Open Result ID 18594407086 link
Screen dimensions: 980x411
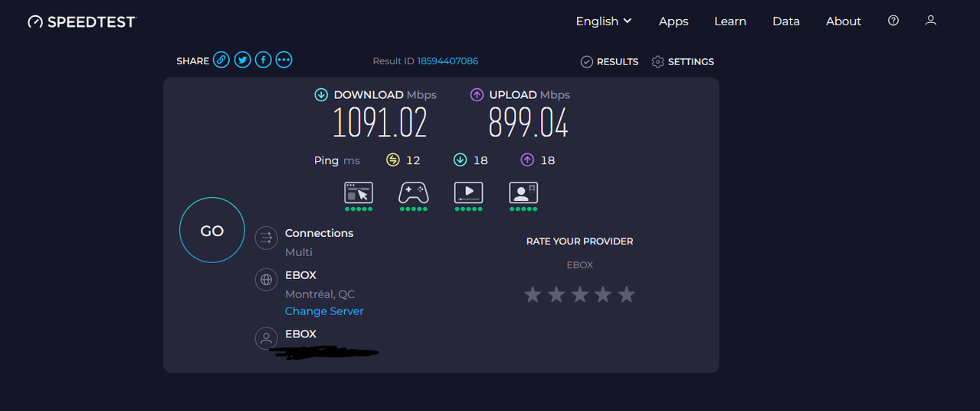pyautogui.click(x=447, y=61)
